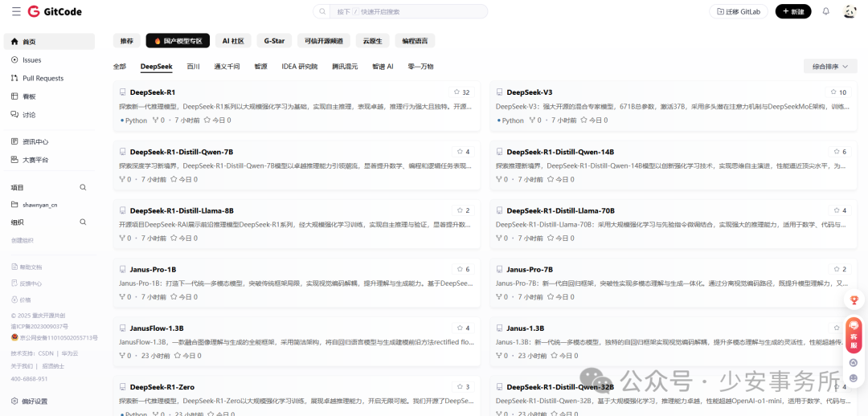Open the 综合排序 sort dropdown
Viewport: 868px width, 416px height.
(829, 67)
